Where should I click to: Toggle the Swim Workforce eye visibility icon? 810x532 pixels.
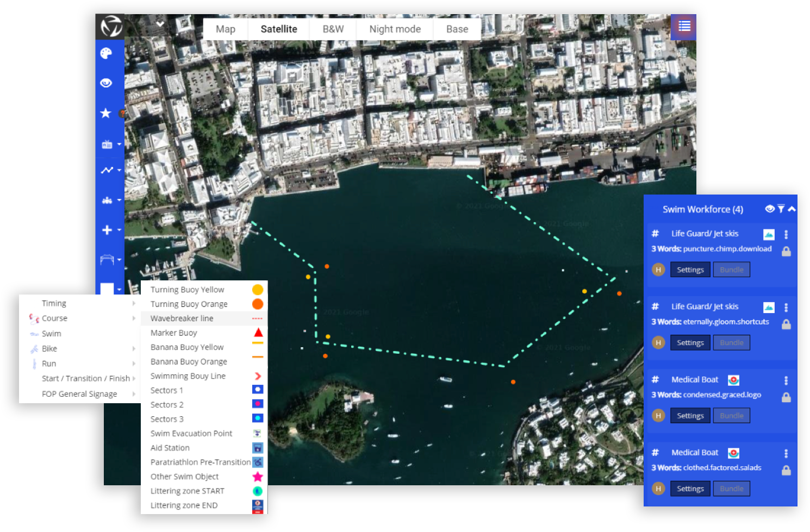pos(770,209)
